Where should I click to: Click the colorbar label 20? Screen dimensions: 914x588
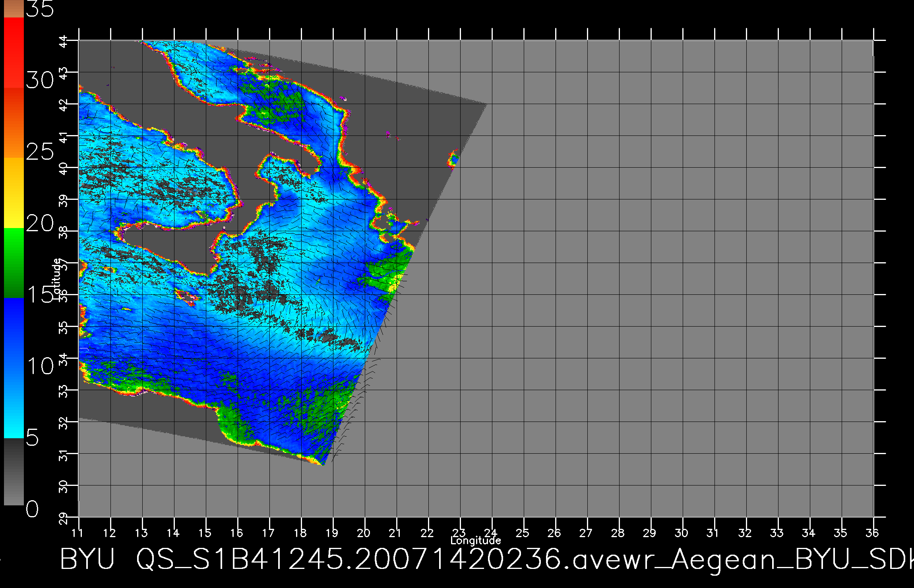coord(40,224)
